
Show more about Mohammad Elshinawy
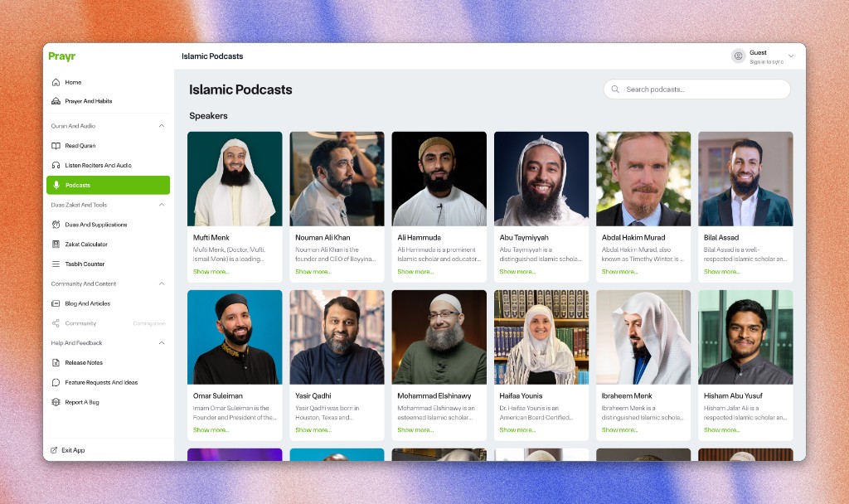point(416,430)
